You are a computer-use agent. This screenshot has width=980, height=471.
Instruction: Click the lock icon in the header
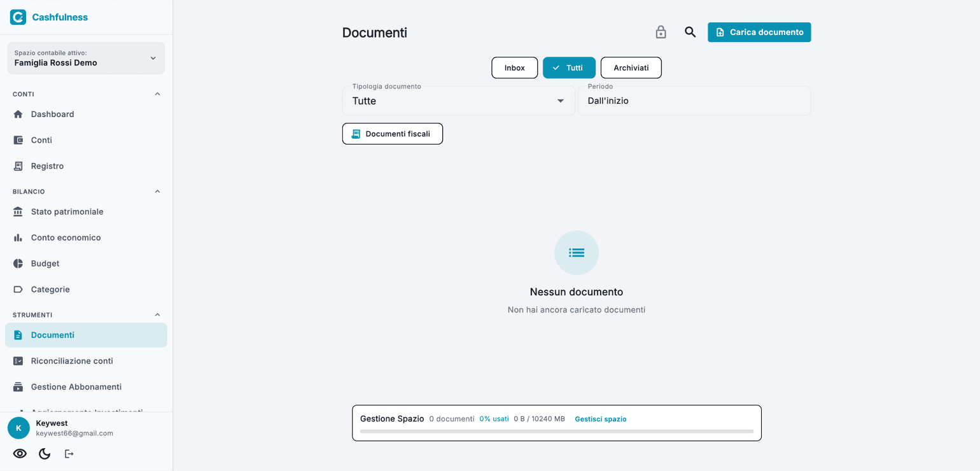point(661,32)
